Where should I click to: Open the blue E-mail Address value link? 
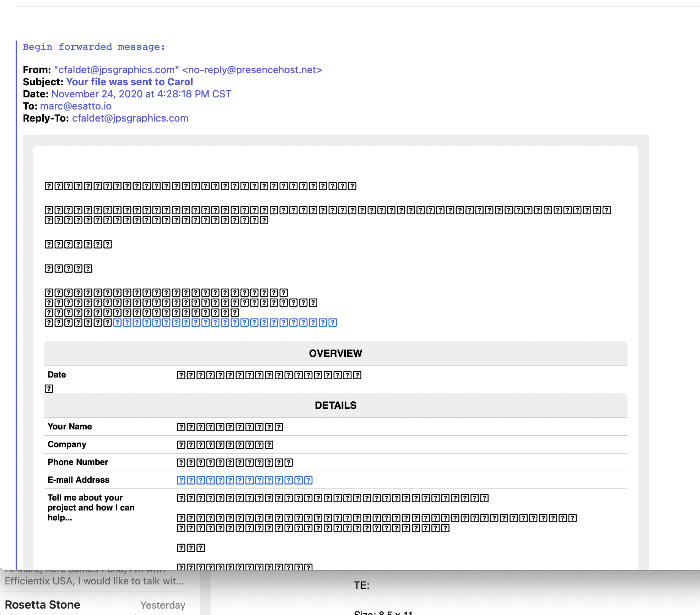244,480
